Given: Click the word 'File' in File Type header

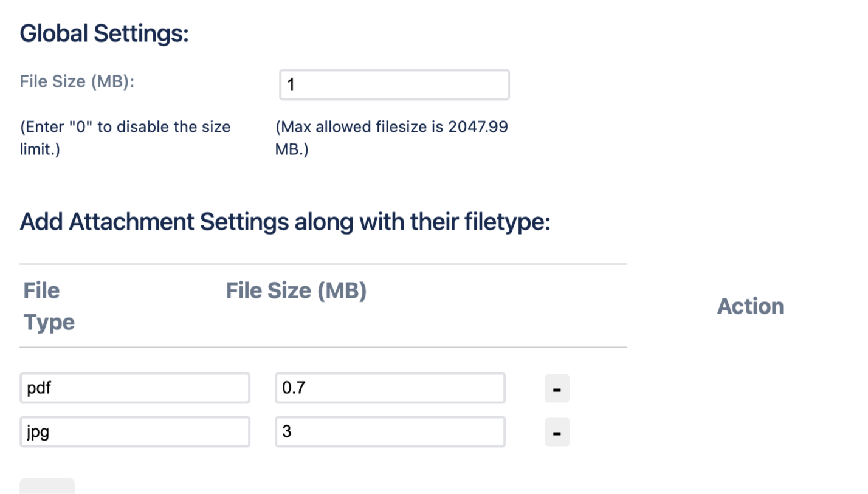Looking at the screenshot, I should tap(41, 290).
